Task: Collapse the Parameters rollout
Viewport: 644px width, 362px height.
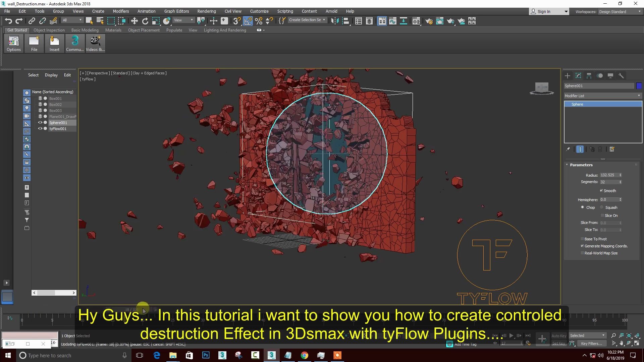Action: coord(581,165)
